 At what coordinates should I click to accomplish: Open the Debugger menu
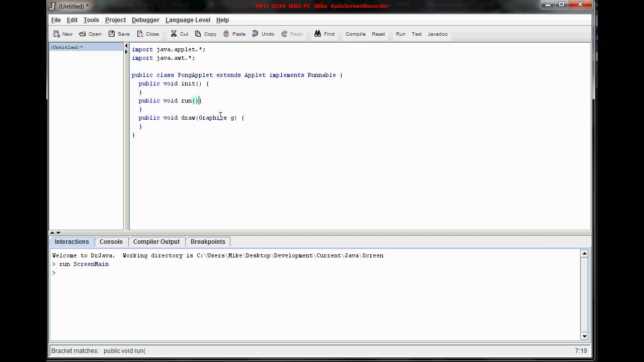[x=145, y=20]
